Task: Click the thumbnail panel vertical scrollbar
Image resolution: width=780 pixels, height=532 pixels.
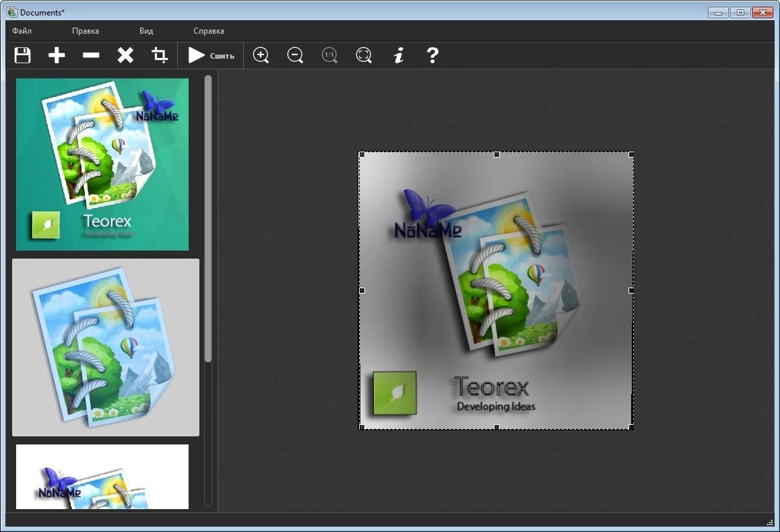Action: click(208, 219)
